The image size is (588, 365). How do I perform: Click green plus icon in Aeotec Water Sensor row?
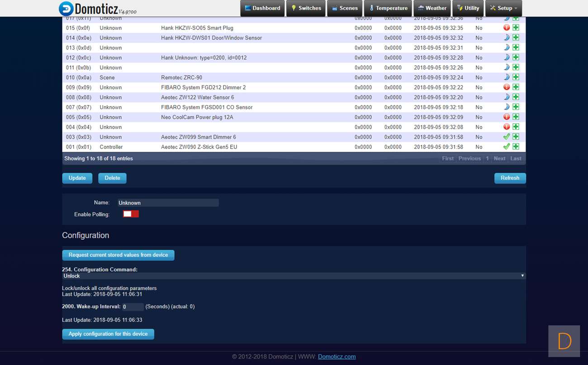point(516,97)
